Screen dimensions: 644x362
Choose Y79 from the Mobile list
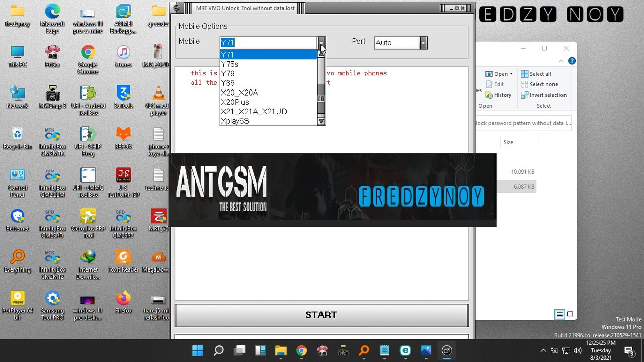(269, 73)
